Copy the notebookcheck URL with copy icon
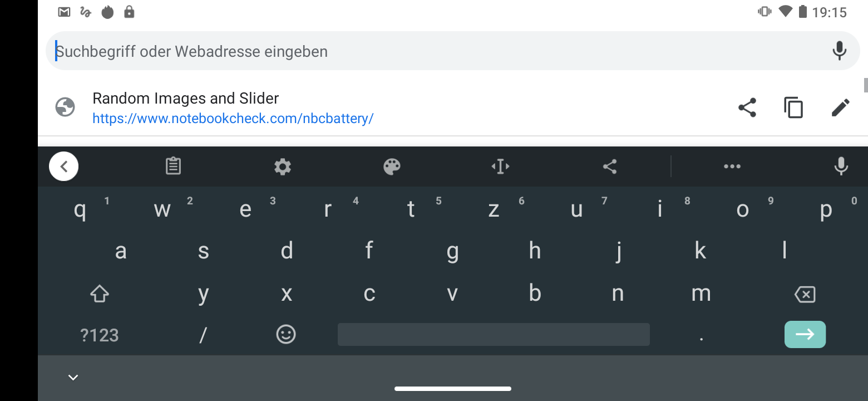The width and height of the screenshot is (868, 401). tap(793, 107)
